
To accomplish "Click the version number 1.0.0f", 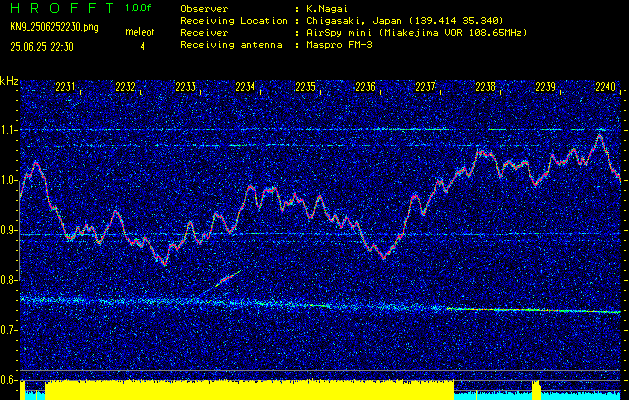I will [x=138, y=8].
